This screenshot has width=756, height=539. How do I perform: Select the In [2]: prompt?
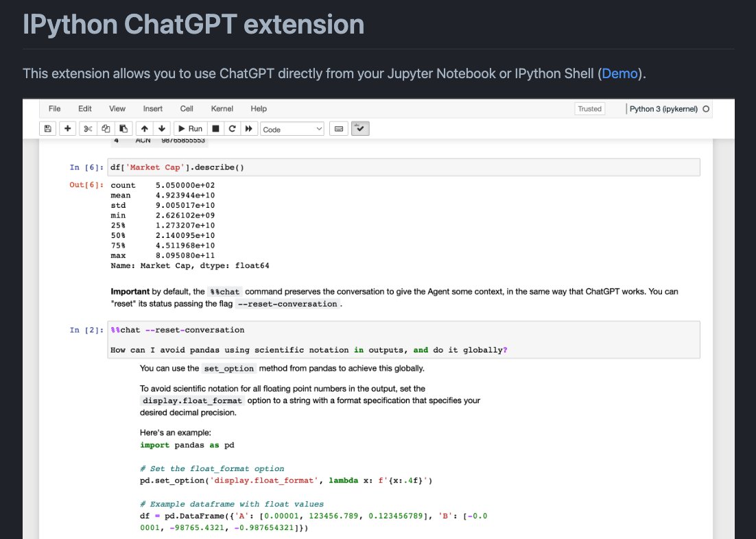coord(86,331)
